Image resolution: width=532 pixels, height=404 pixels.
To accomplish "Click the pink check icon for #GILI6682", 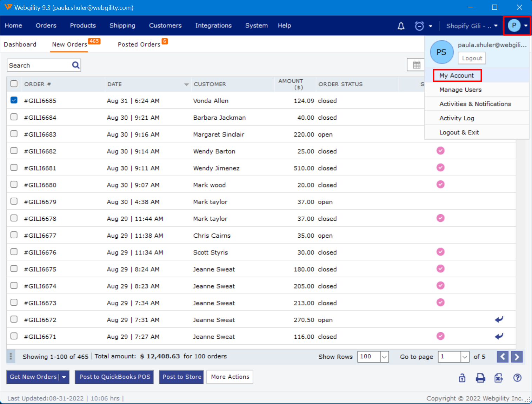I will tap(440, 151).
